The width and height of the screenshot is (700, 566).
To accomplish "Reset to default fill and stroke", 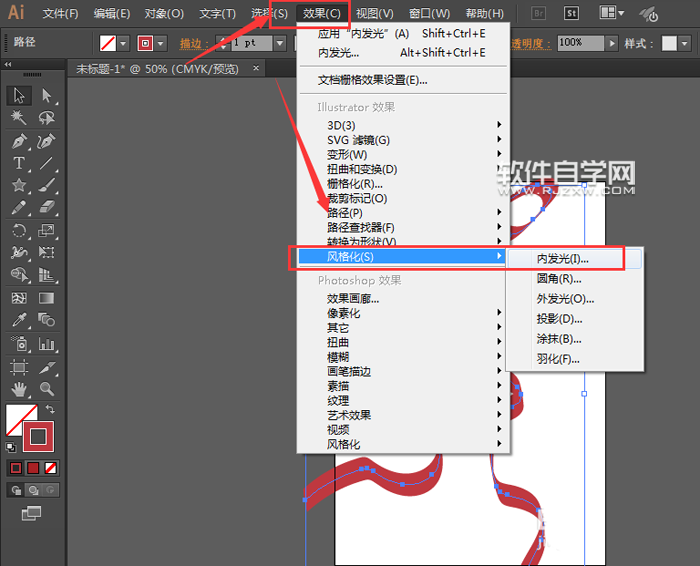I will (x=11, y=447).
